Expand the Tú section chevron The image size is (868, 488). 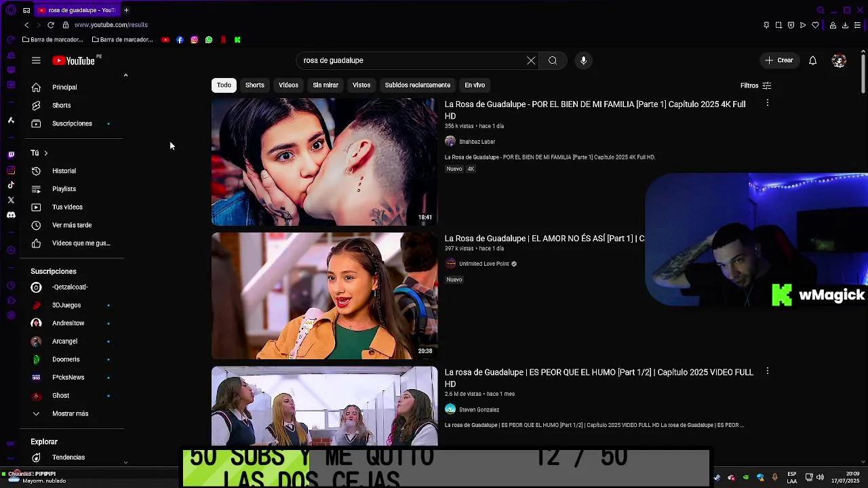point(45,153)
